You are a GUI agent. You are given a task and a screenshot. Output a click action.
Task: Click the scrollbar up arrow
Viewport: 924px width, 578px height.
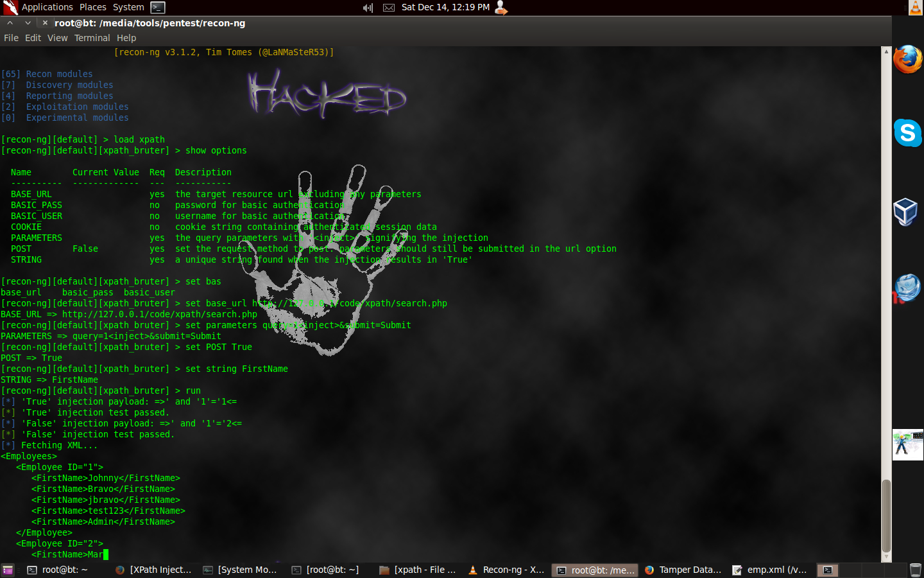pyautogui.click(x=886, y=51)
